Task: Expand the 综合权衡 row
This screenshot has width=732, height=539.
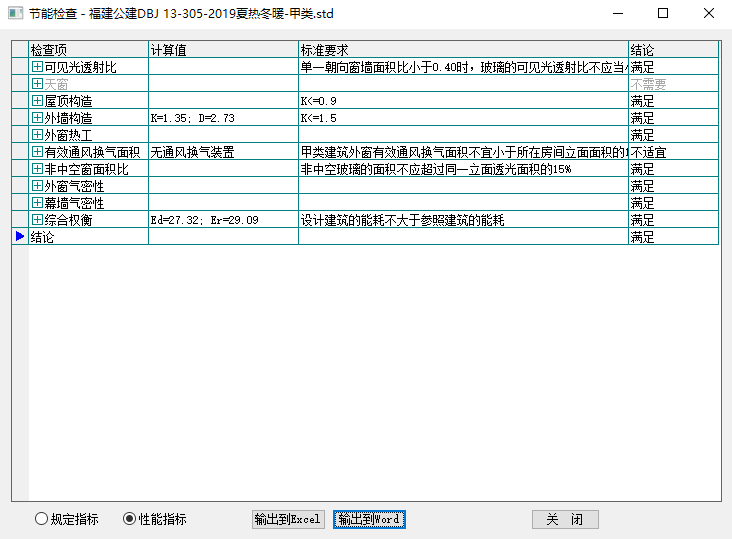Action: click(x=37, y=220)
